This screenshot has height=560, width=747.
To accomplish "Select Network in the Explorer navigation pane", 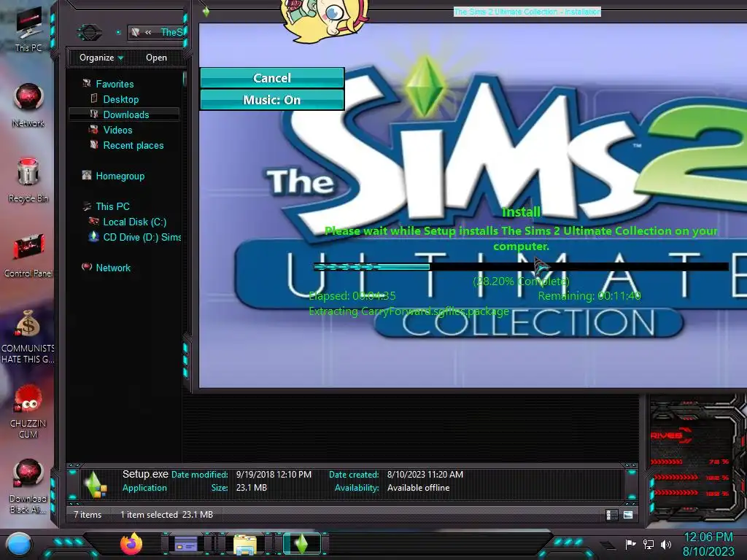I will 113,268.
